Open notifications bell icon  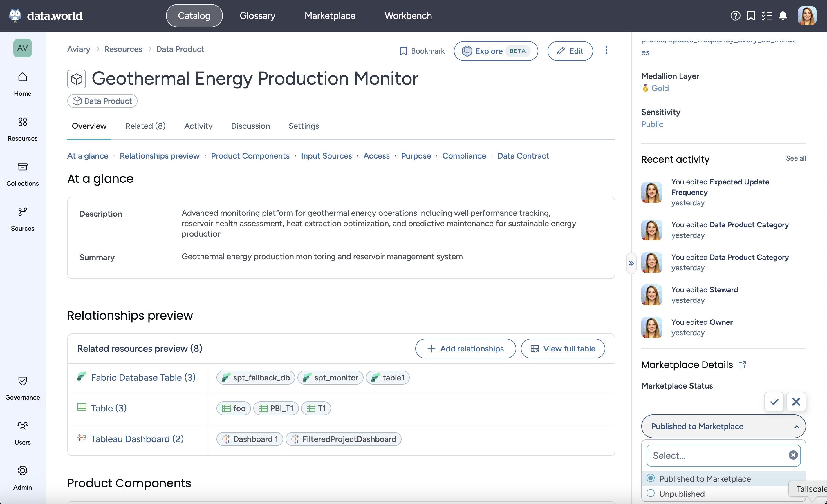pyautogui.click(x=783, y=16)
